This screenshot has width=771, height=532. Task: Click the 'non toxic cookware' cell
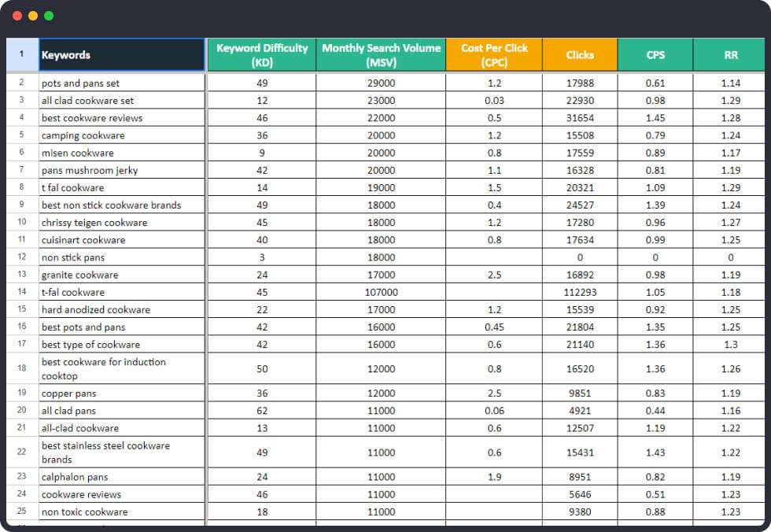point(122,512)
